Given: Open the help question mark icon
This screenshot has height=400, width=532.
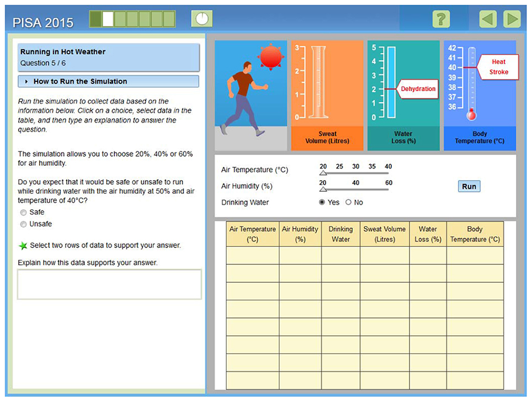Looking at the screenshot, I should tap(441, 19).
